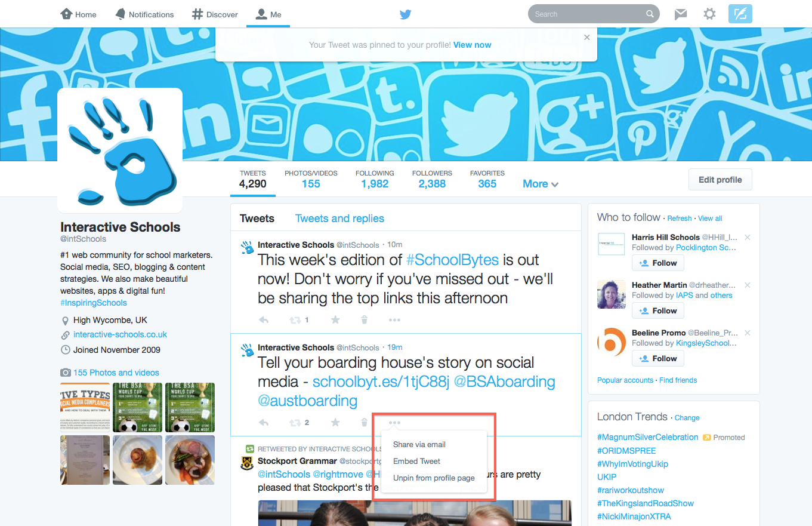This screenshot has width=812, height=526.
Task: Follow the View now link
Action: point(473,45)
